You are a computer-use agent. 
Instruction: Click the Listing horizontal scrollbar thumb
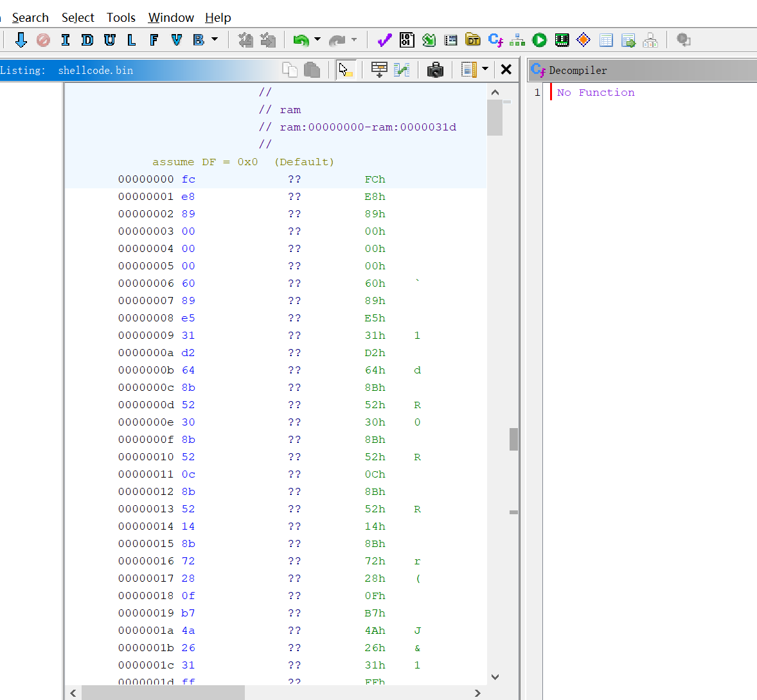(163, 693)
